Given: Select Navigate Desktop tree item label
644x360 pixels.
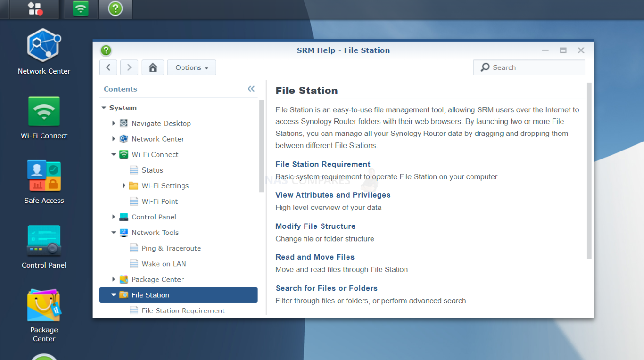Looking at the screenshot, I should (x=161, y=123).
